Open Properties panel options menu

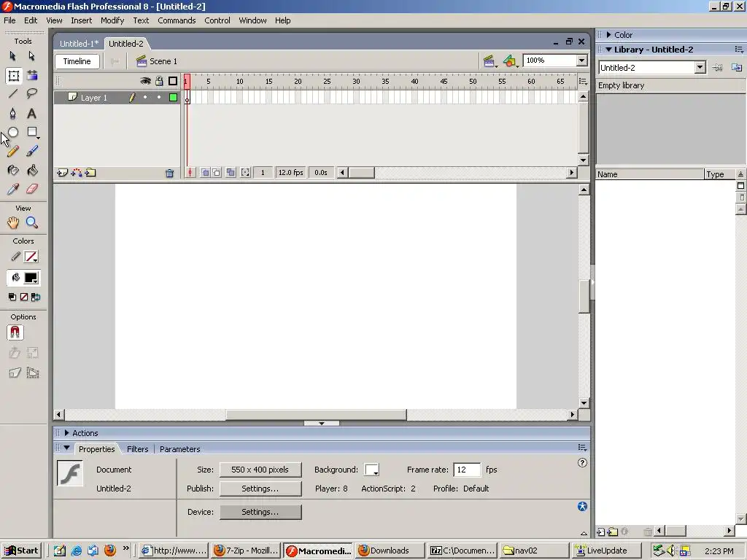(582, 448)
